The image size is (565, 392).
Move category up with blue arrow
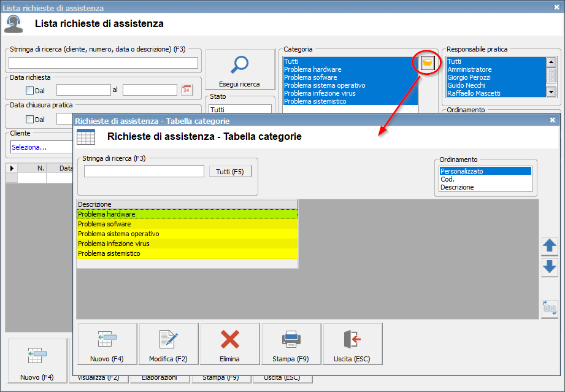(550, 246)
